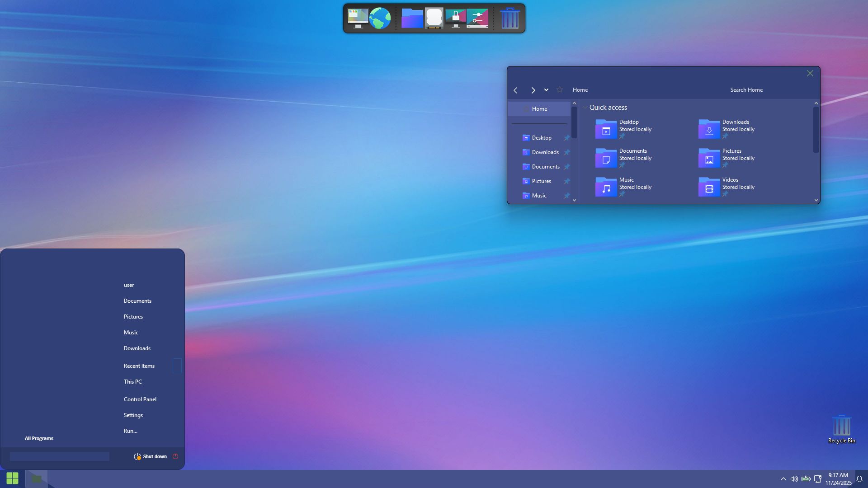868x488 pixels.
Task: Show hidden system tray icons
Action: pos(783,479)
